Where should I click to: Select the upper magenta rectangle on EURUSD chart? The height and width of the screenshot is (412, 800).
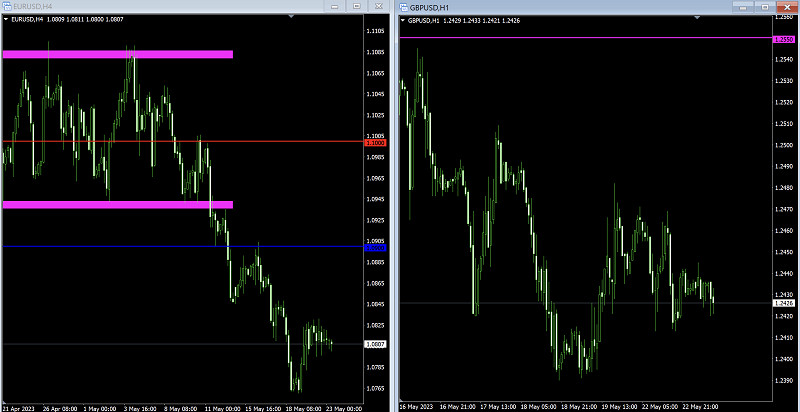click(x=118, y=54)
